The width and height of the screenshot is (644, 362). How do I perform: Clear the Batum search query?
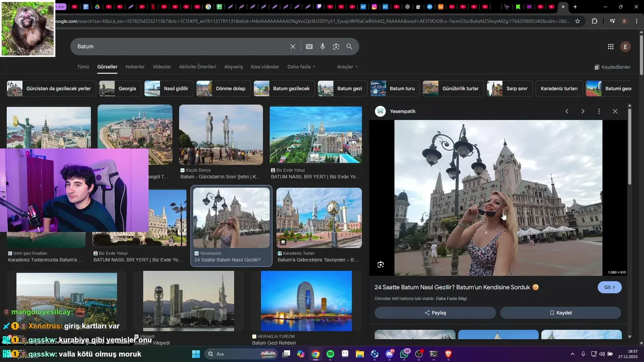tap(293, 46)
